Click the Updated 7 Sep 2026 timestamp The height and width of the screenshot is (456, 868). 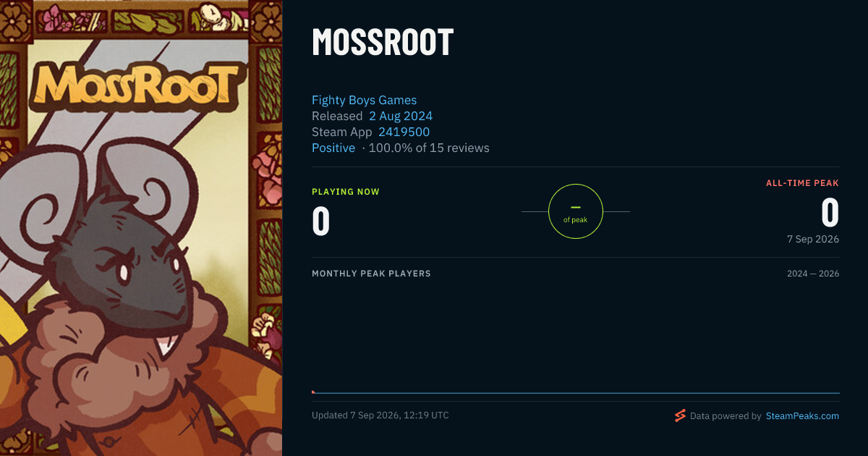point(380,415)
